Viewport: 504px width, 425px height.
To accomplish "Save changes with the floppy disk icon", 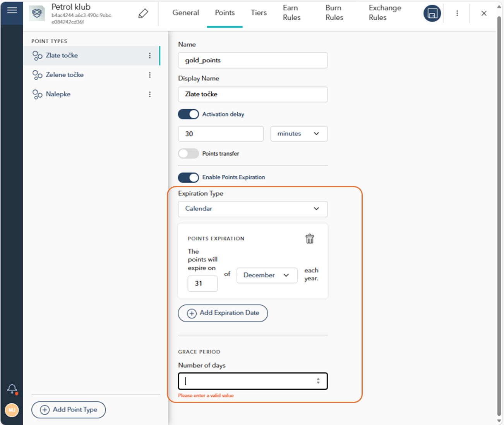I will click(432, 14).
